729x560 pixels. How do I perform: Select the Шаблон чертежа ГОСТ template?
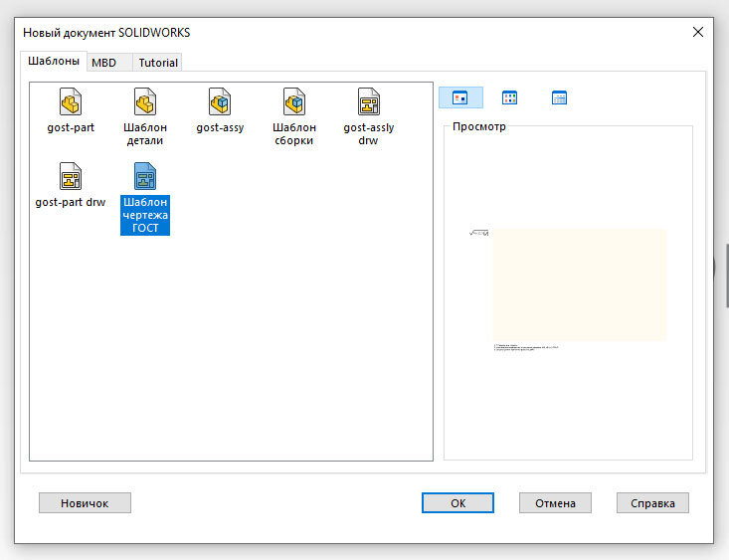tap(145, 176)
